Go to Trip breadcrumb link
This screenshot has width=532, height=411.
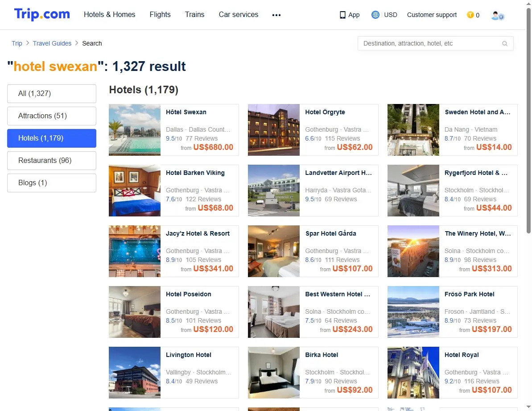(17, 43)
